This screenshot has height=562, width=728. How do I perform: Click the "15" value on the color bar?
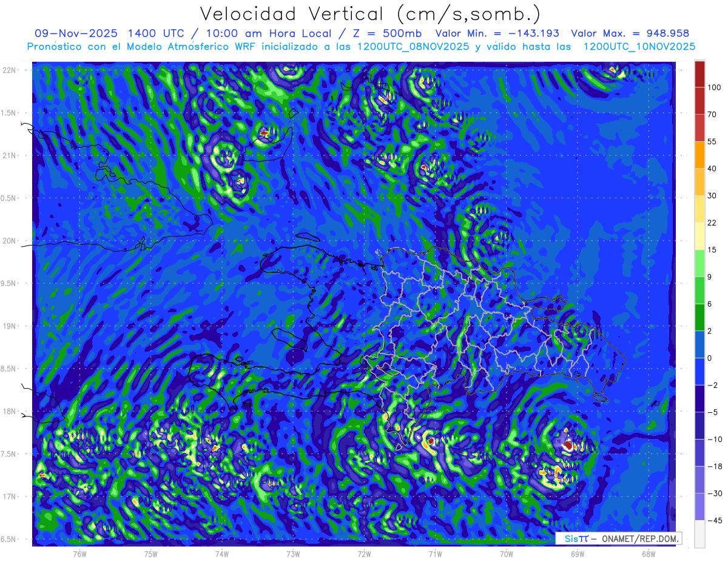click(x=712, y=250)
